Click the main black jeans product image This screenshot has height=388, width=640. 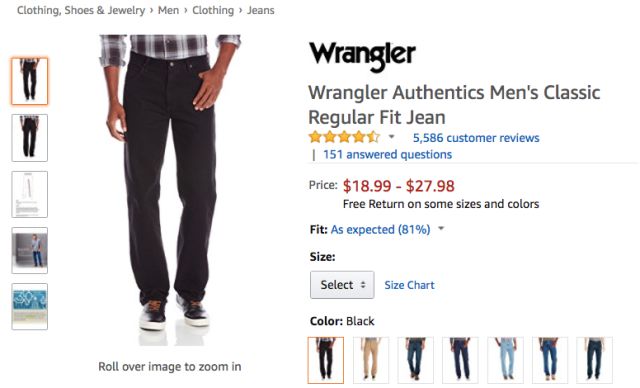click(x=170, y=189)
